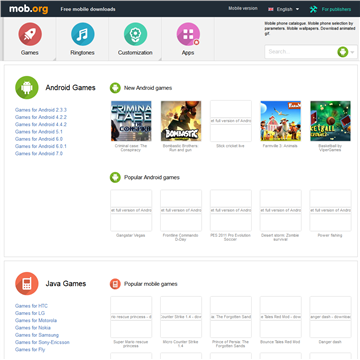Open Games for HTC

click(x=31, y=306)
